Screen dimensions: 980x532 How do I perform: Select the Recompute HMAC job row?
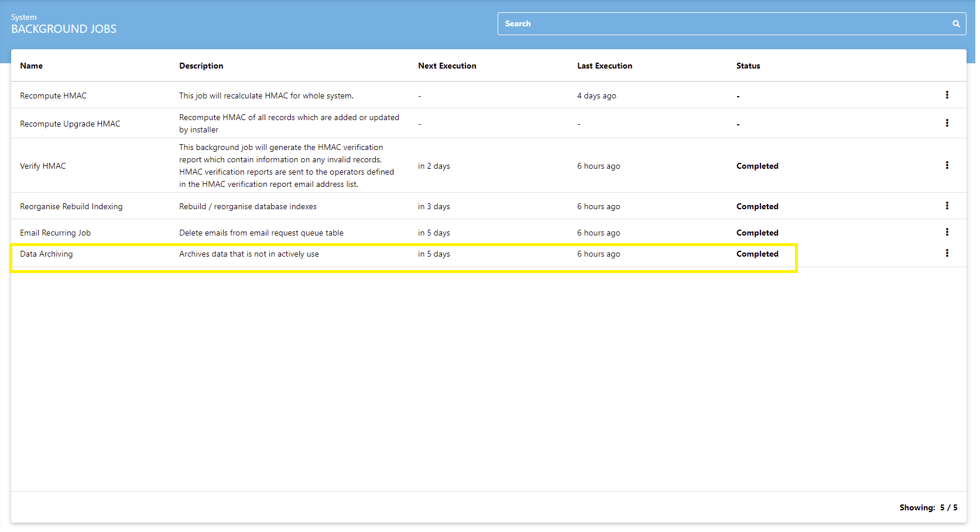(x=53, y=96)
